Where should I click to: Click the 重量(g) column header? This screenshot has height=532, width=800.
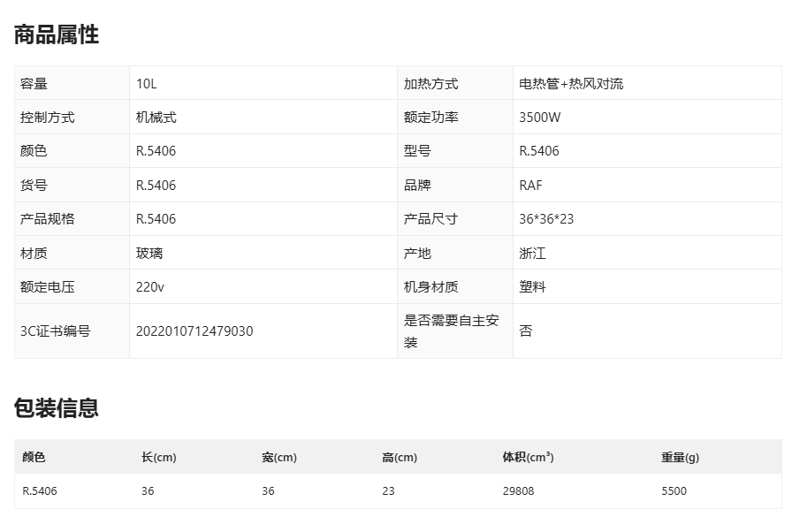(680, 458)
